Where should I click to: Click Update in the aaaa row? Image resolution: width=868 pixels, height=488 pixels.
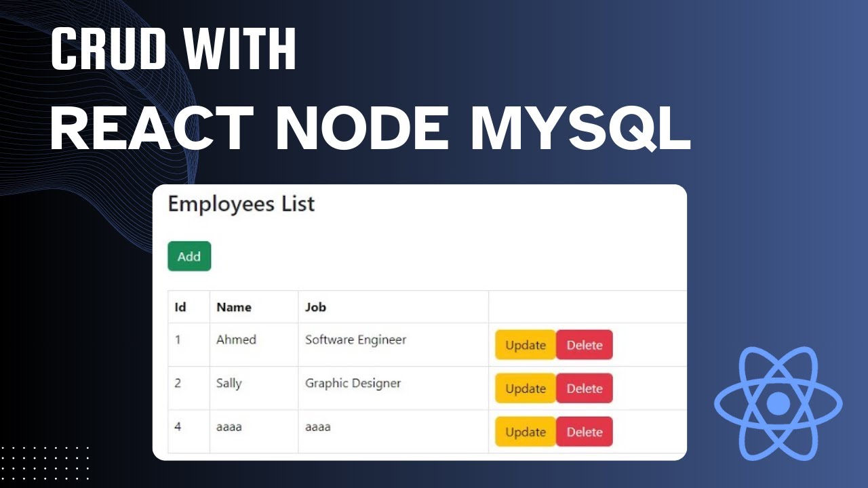tap(526, 432)
